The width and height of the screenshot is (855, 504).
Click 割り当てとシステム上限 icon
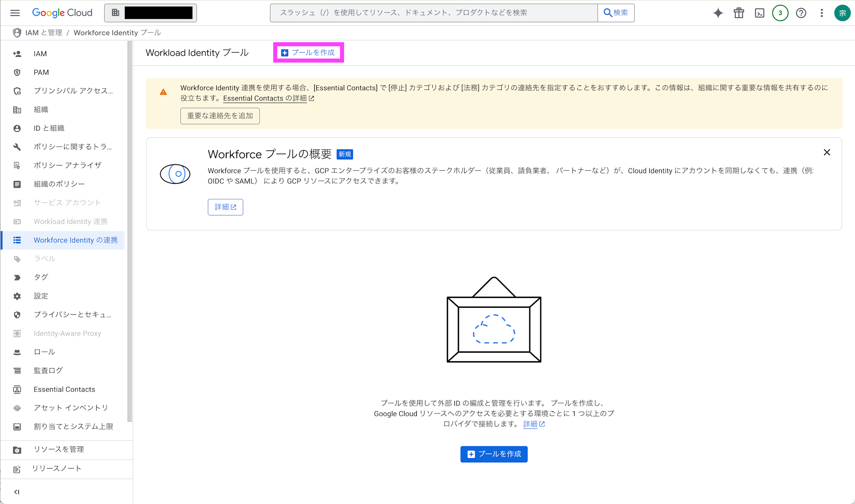tap(17, 427)
